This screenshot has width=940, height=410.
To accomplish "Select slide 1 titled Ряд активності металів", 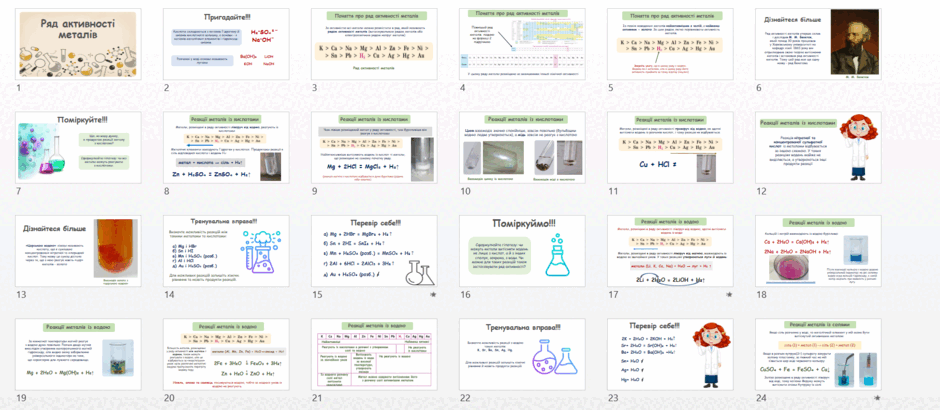I will [79, 44].
